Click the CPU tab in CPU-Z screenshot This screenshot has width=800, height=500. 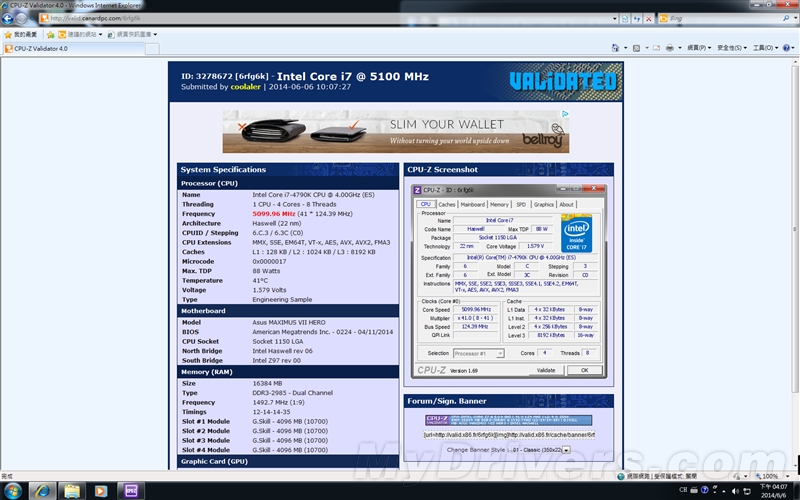click(426, 204)
